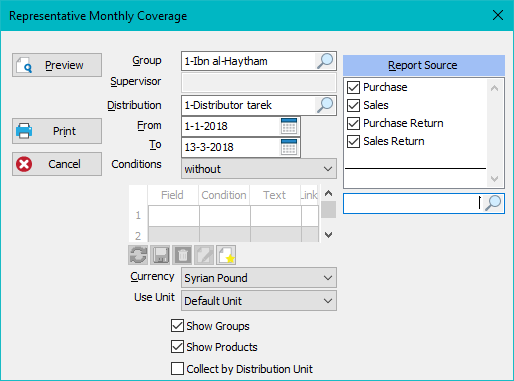Click the Text column header
This screenshot has width=514, height=381.
[x=275, y=195]
